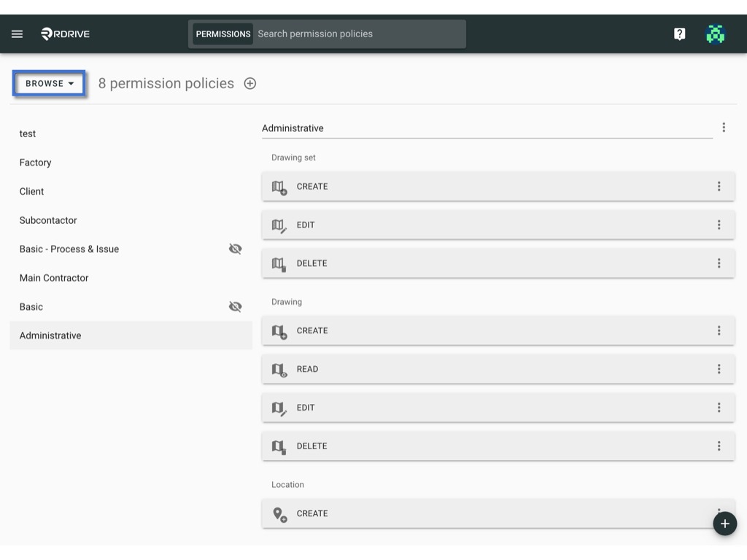Click the Drawing set EDIT permission label
This screenshot has width=747, height=560.
click(306, 225)
